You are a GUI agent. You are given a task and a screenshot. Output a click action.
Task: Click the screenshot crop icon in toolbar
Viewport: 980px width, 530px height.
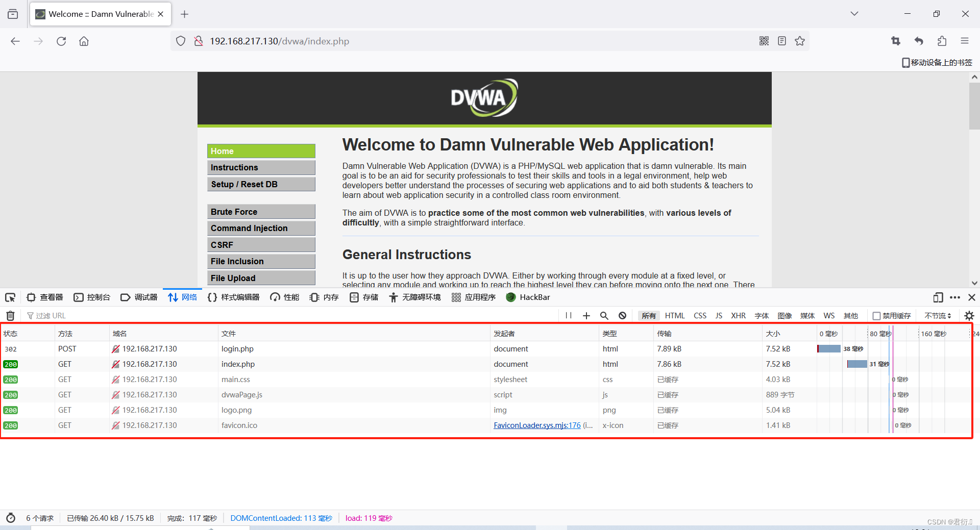(896, 41)
